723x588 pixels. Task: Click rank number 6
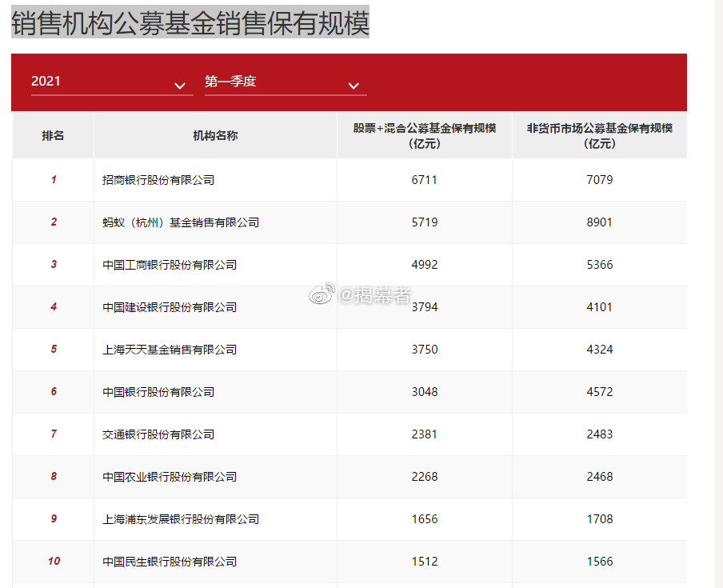pos(54,391)
